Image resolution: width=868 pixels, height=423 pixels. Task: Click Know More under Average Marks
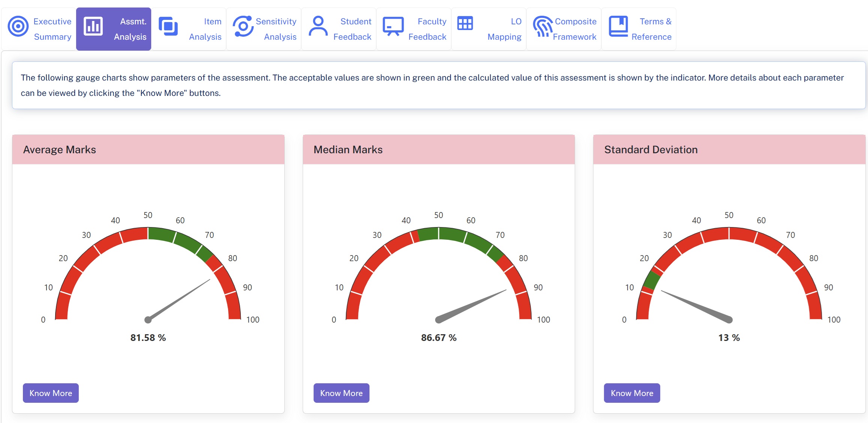click(51, 393)
